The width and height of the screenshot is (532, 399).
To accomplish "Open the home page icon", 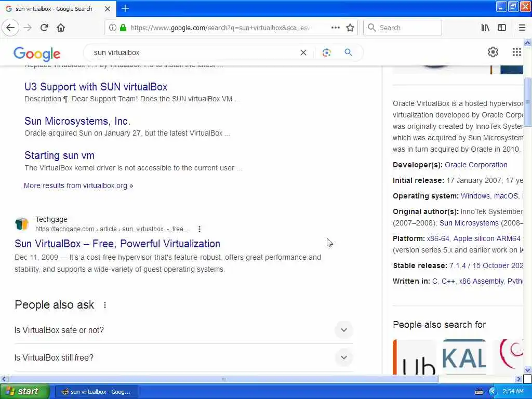I will click(x=61, y=28).
